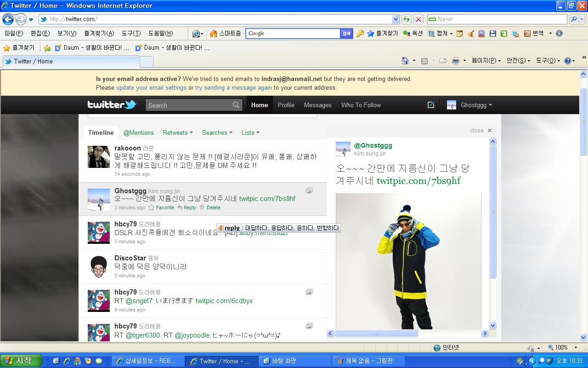Open the 파일(F) menu
The image size is (588, 368).
point(14,34)
